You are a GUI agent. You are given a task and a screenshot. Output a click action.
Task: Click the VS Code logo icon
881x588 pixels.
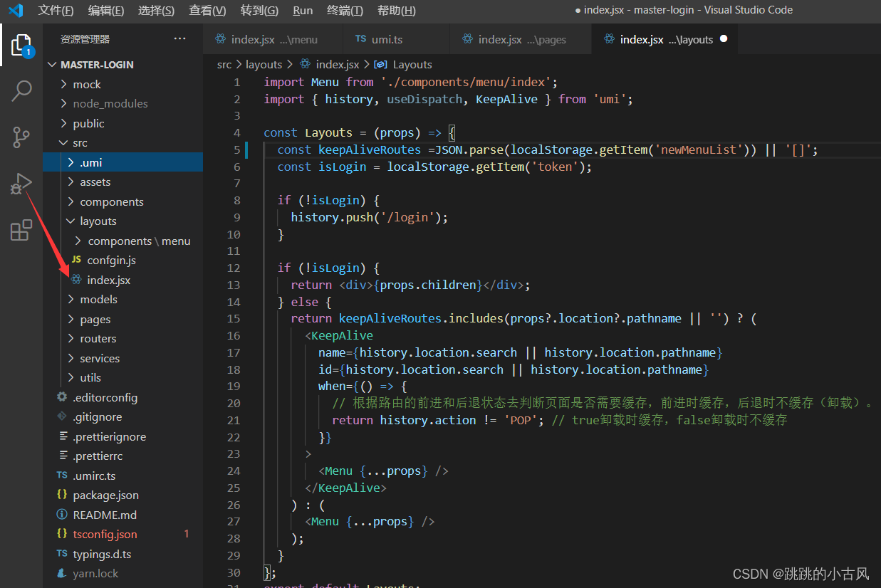(16, 11)
